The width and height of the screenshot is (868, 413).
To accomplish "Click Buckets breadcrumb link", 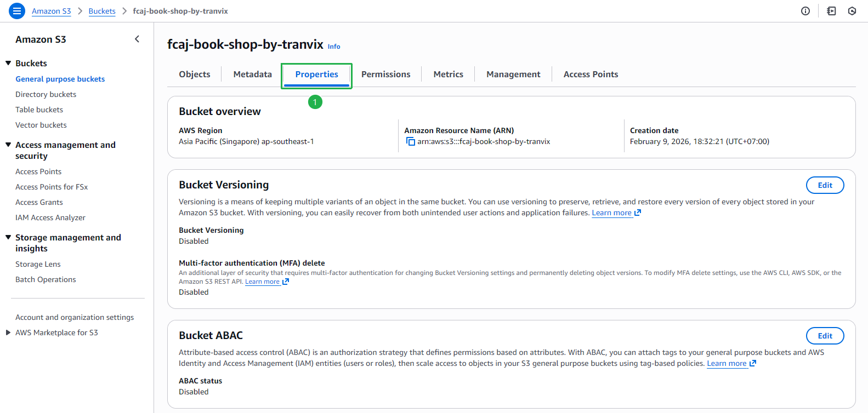I will (x=102, y=11).
